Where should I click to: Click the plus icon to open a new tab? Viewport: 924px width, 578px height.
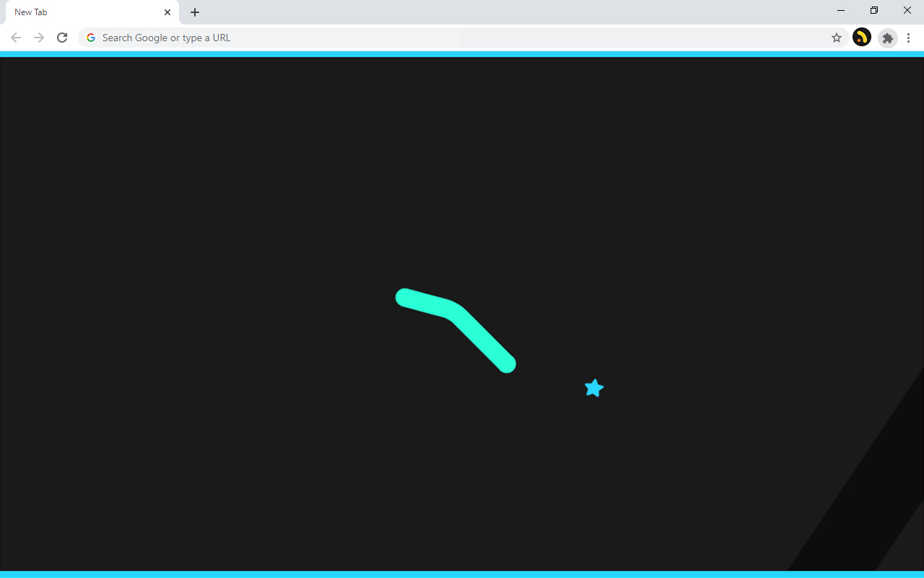(194, 12)
